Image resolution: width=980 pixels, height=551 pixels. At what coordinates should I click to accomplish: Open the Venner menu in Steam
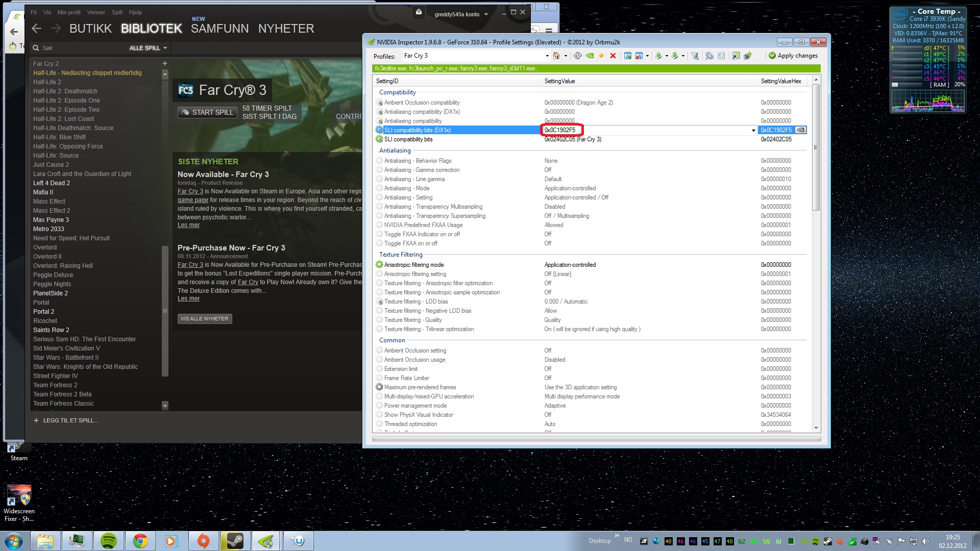[x=96, y=12]
